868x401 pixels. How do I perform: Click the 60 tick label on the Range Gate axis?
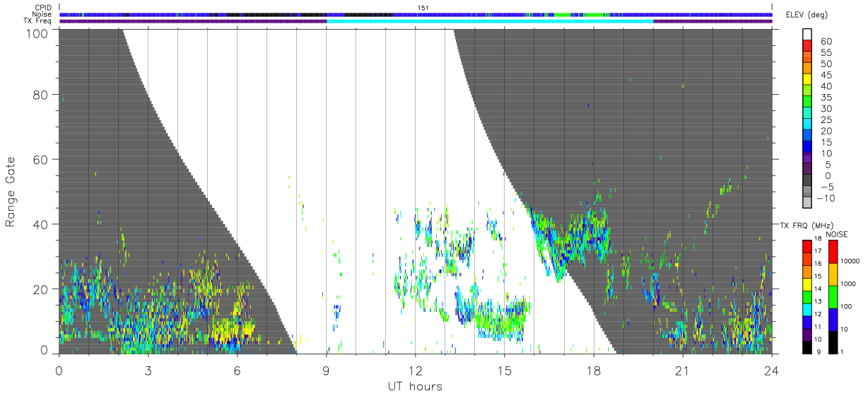tap(42, 160)
